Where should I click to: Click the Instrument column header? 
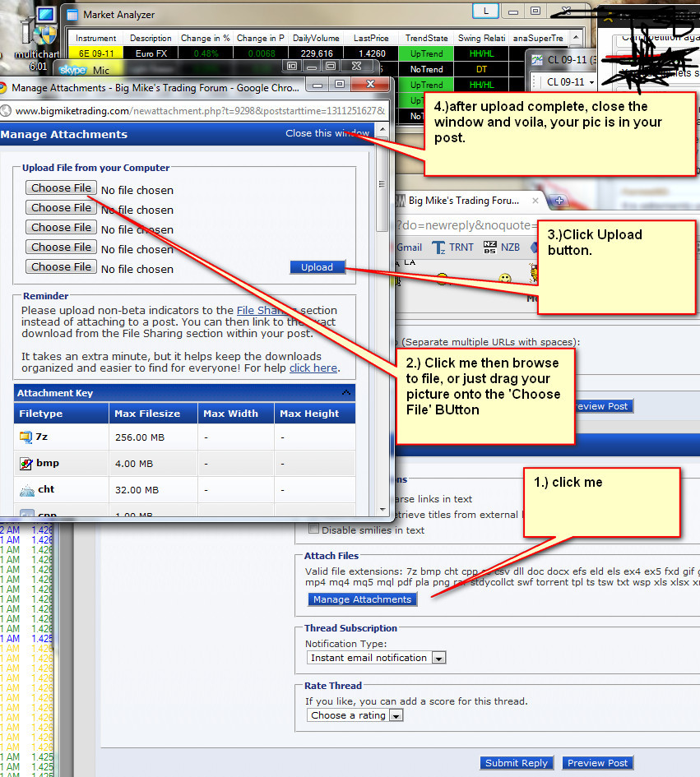pos(95,38)
